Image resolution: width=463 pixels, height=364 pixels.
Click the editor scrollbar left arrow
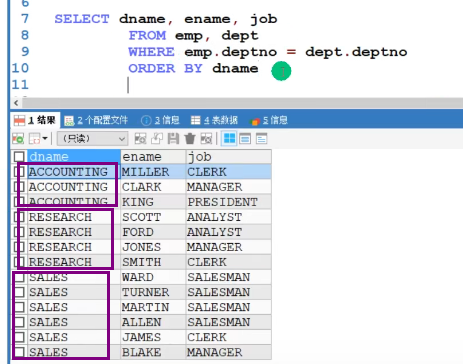pyautogui.click(x=16, y=103)
